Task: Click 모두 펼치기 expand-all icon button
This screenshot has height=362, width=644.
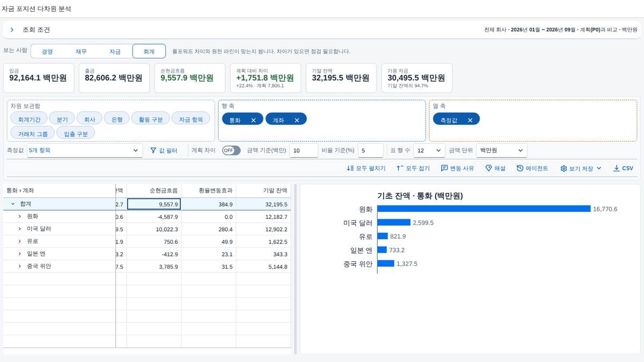Action: (366, 168)
